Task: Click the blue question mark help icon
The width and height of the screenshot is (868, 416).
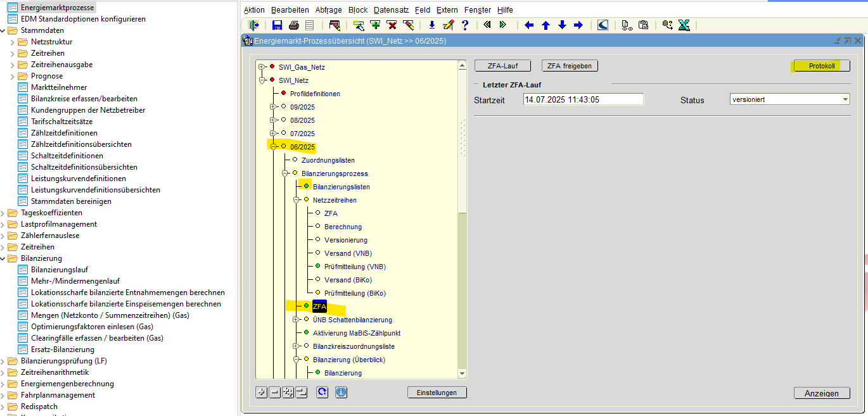Action: [x=465, y=25]
